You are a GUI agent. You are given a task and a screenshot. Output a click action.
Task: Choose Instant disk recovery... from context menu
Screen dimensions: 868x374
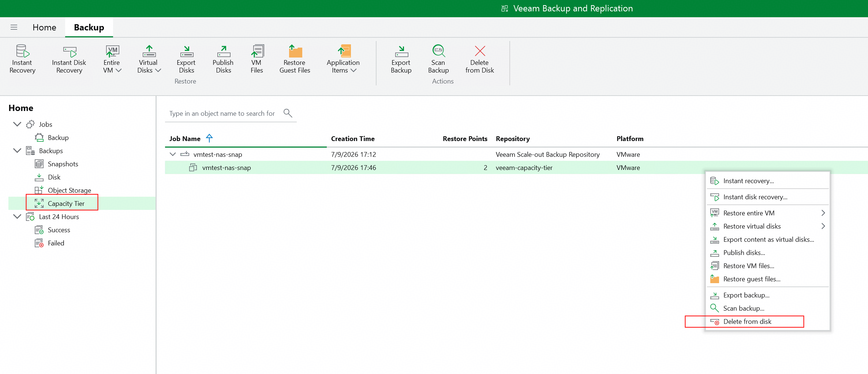(x=767, y=197)
